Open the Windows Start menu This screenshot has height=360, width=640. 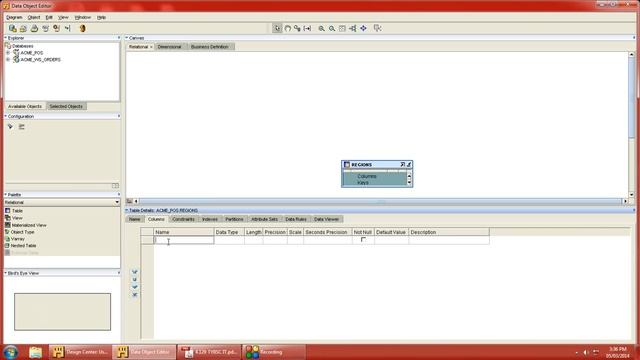[11, 352]
